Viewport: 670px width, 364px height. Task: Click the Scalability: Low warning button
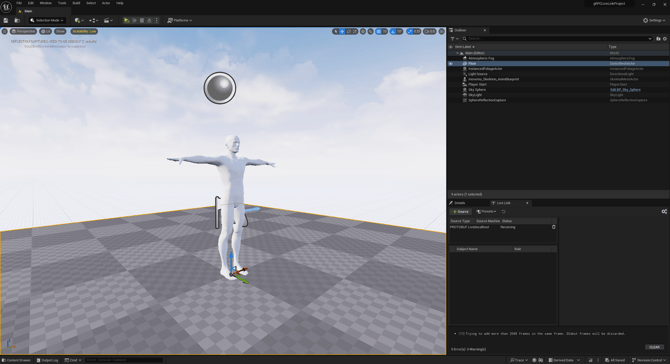click(84, 31)
